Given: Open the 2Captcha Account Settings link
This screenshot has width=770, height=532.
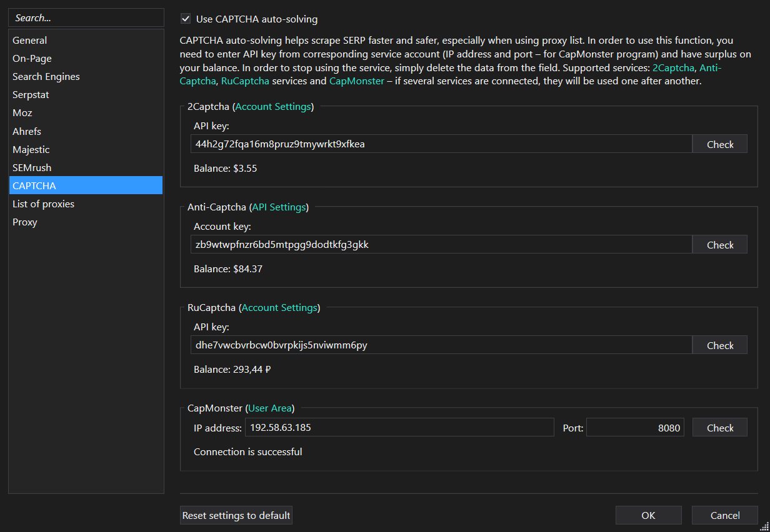Looking at the screenshot, I should click(x=273, y=106).
